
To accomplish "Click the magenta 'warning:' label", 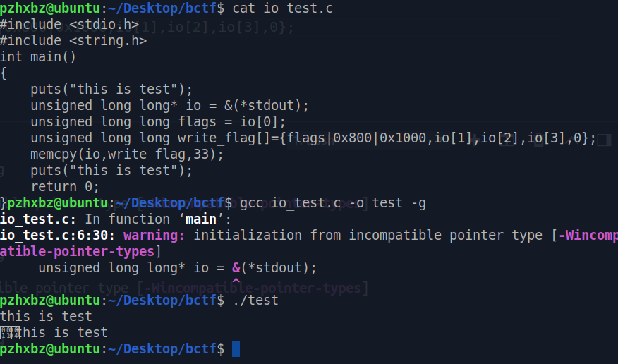I will click(x=154, y=235).
